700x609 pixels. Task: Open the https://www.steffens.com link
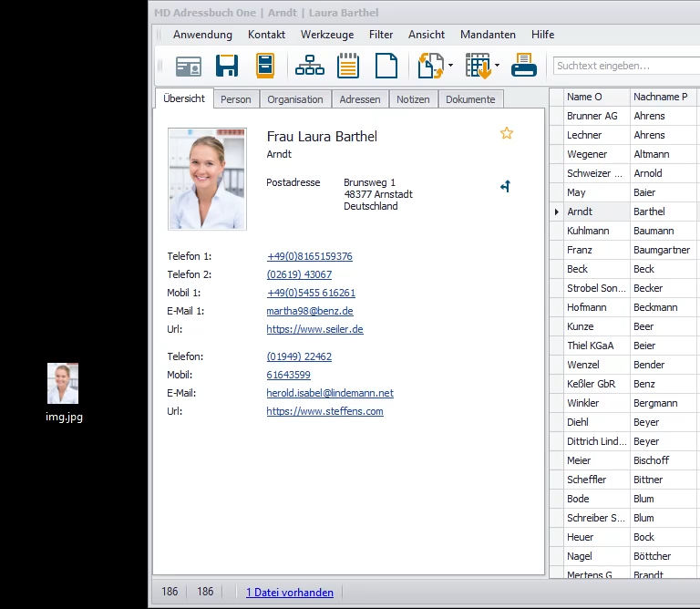[x=324, y=411]
